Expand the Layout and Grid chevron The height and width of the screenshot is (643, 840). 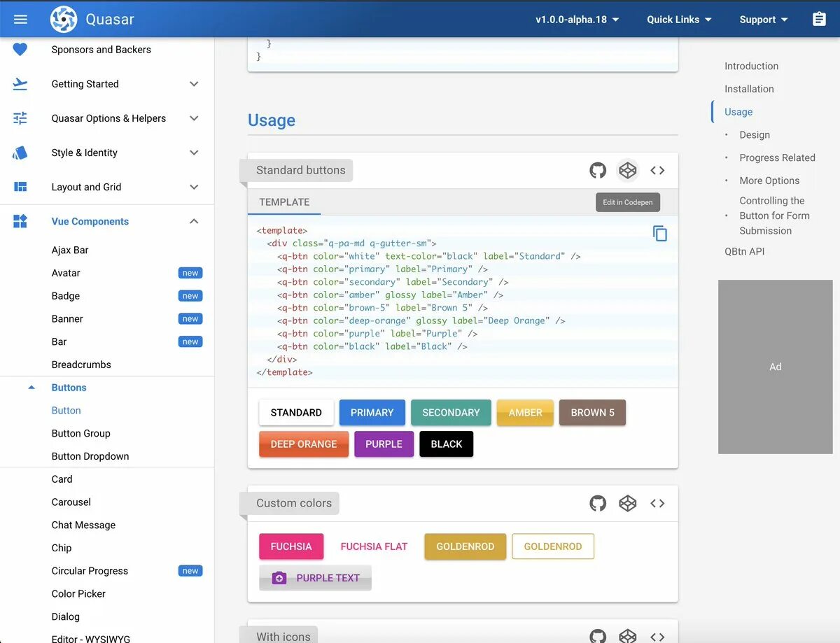(x=195, y=187)
